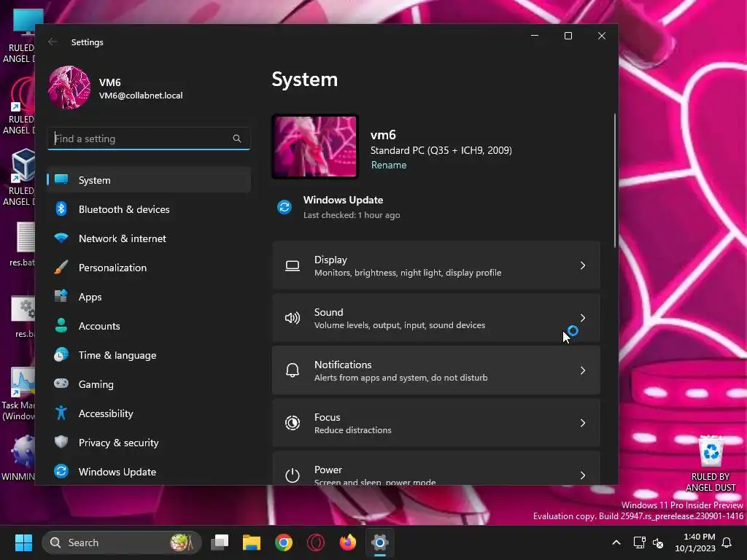Viewport: 747px width, 560px height.
Task: Open Focus settings row
Action: [x=436, y=423]
